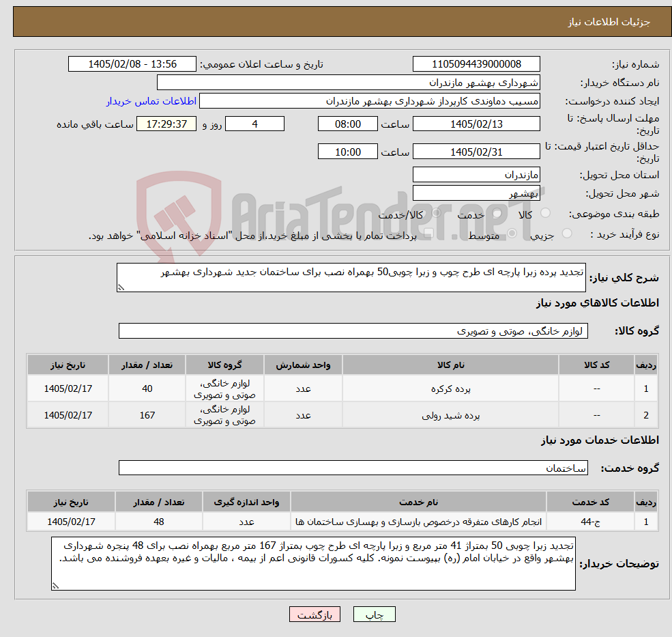Click goods table تعداد / مقدار header
Viewport: 672px width, 637px height.
pos(147,365)
